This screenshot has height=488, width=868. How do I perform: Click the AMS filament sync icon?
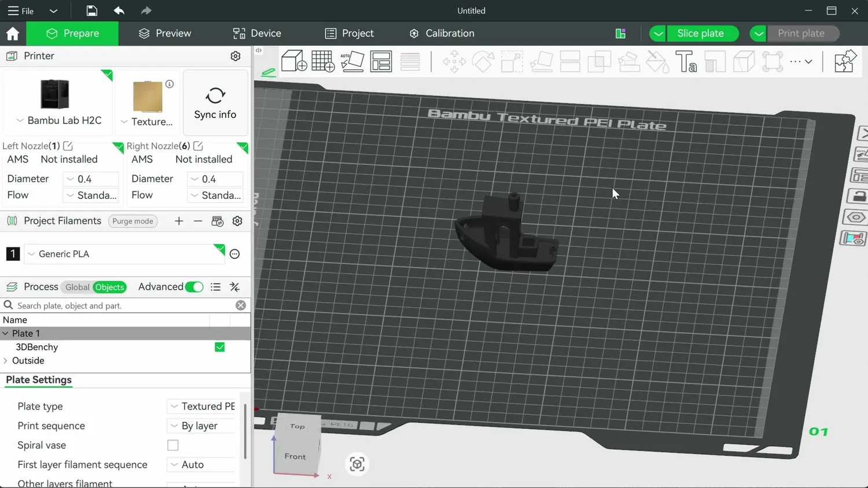coord(218,221)
